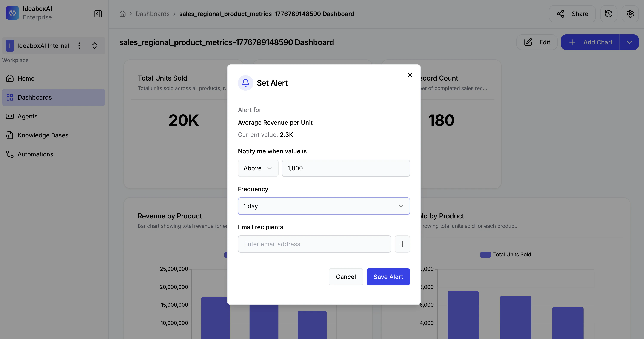Open the Above condition dropdown
This screenshot has height=339, width=644.
pos(258,168)
